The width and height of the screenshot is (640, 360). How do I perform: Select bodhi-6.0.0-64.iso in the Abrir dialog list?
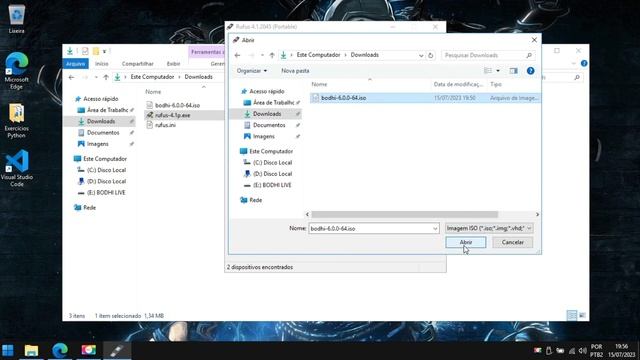pos(425,98)
